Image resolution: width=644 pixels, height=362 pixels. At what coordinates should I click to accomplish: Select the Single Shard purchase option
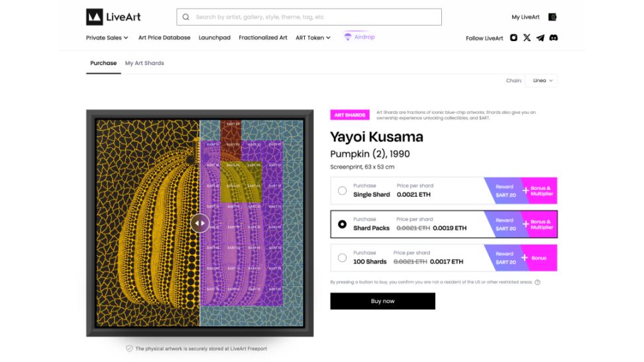click(x=342, y=191)
